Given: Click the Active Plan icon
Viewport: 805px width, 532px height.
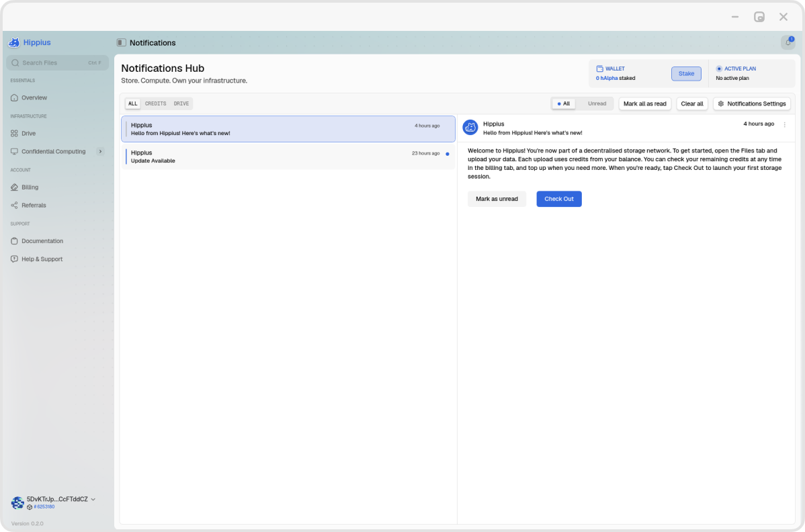Looking at the screenshot, I should pos(719,69).
